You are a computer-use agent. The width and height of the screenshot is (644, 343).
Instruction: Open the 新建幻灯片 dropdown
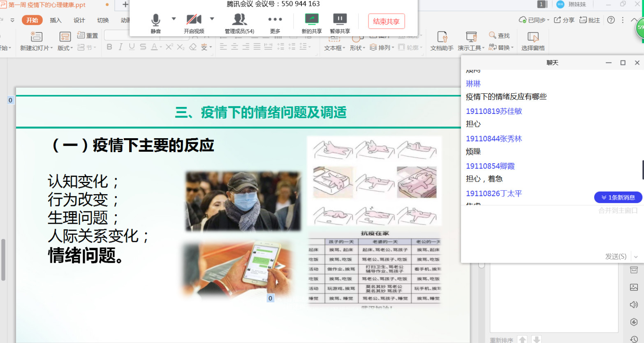pyautogui.click(x=37, y=48)
